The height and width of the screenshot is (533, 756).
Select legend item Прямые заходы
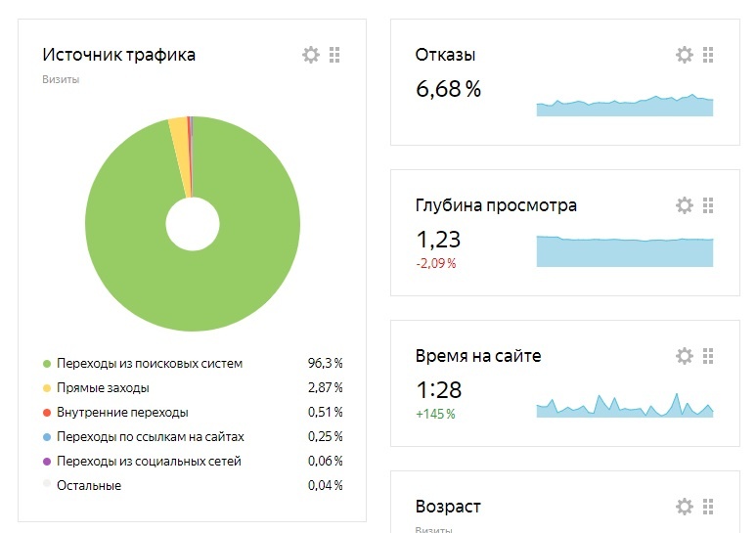pyautogui.click(x=103, y=388)
